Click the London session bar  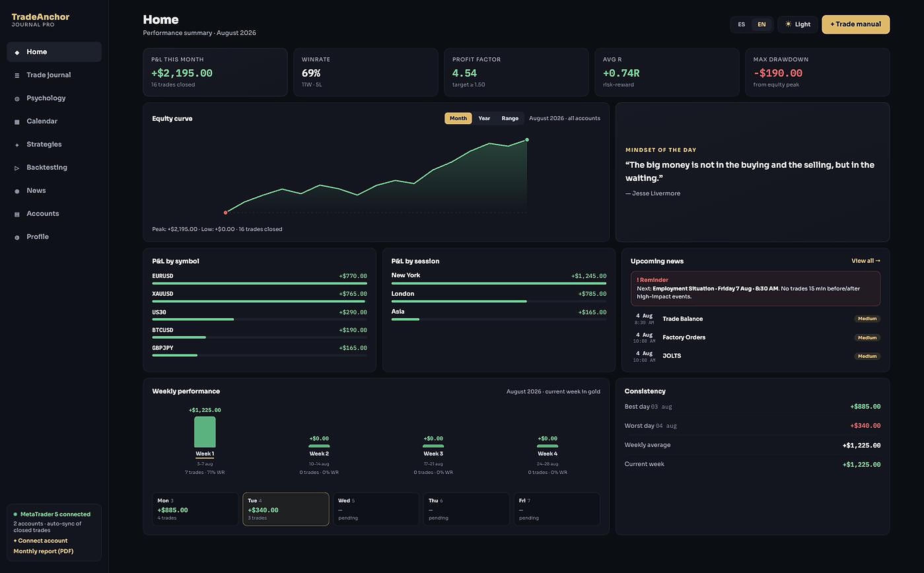point(499,301)
